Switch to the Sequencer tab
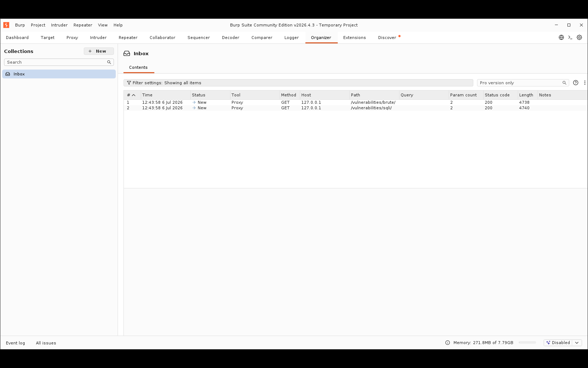This screenshot has height=368, width=588. (x=198, y=38)
